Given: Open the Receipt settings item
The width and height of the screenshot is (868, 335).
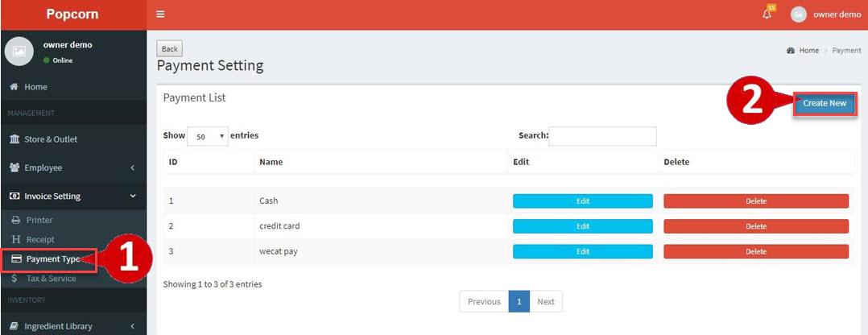Looking at the screenshot, I should pyautogui.click(x=40, y=239).
